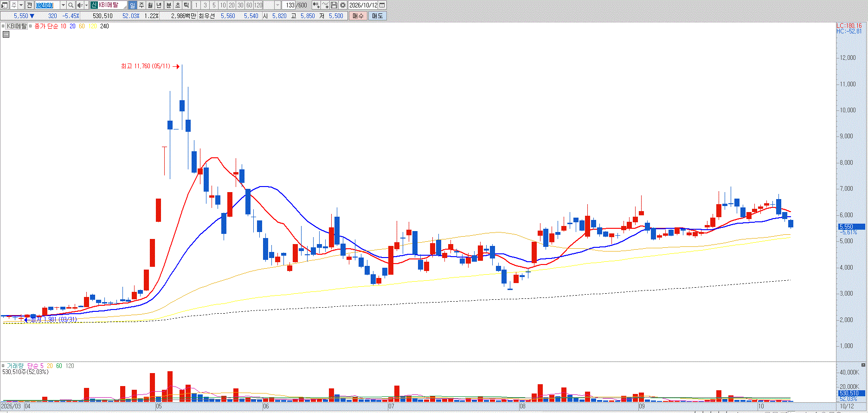Click the 전 button in toolbar
This screenshot has height=413, width=868.
[x=30, y=5]
